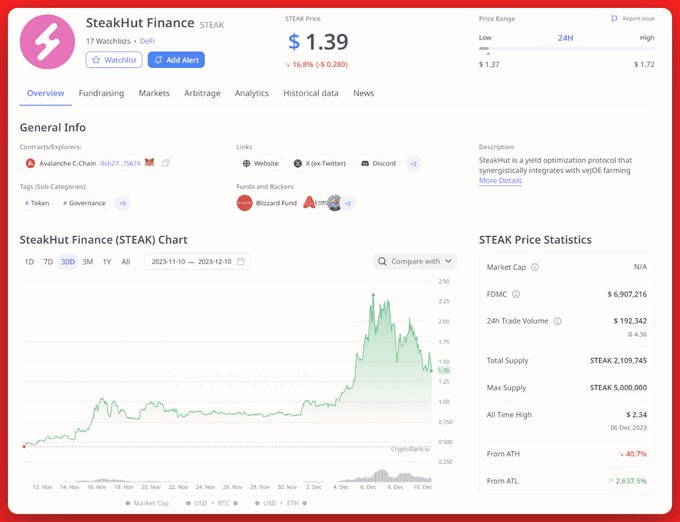Click the FDMC info icon
680x522 pixels.
tap(516, 294)
